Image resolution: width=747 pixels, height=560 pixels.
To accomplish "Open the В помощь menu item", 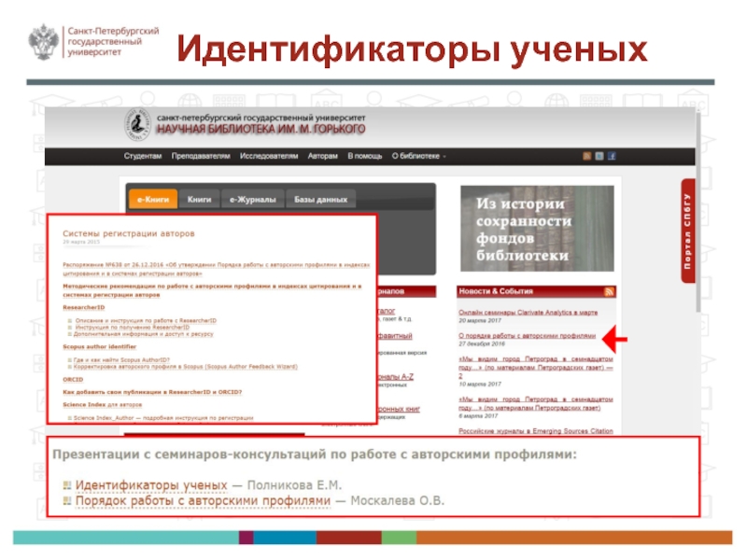I will tap(364, 156).
